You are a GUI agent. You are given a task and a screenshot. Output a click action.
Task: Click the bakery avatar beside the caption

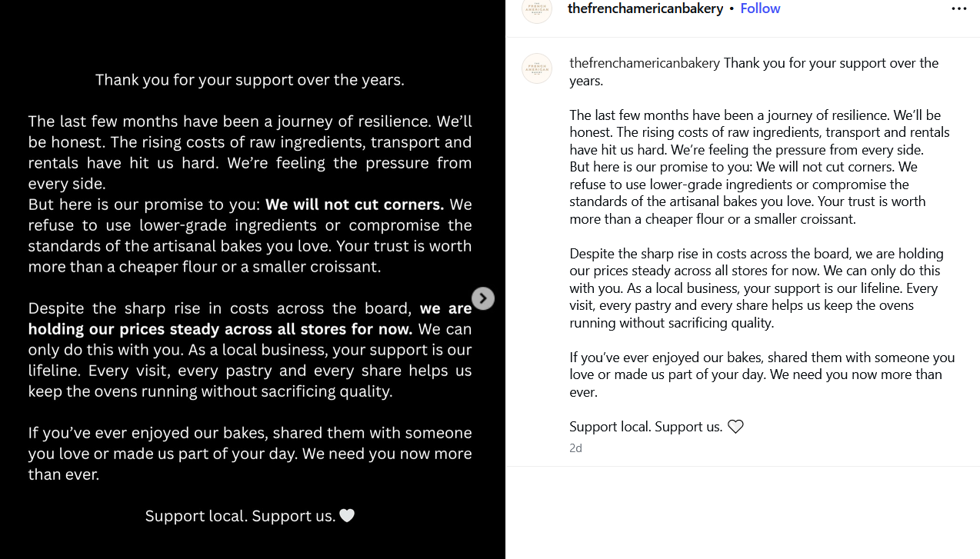(537, 68)
